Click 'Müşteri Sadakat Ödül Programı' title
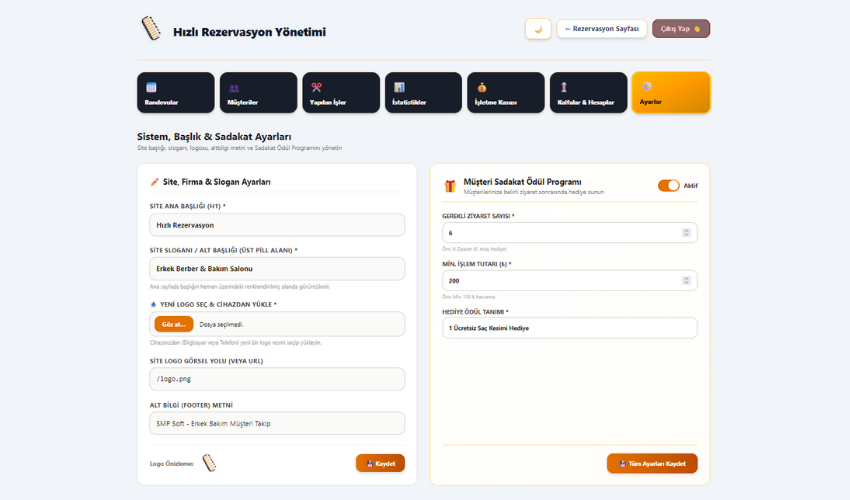The image size is (850, 500). point(523,182)
